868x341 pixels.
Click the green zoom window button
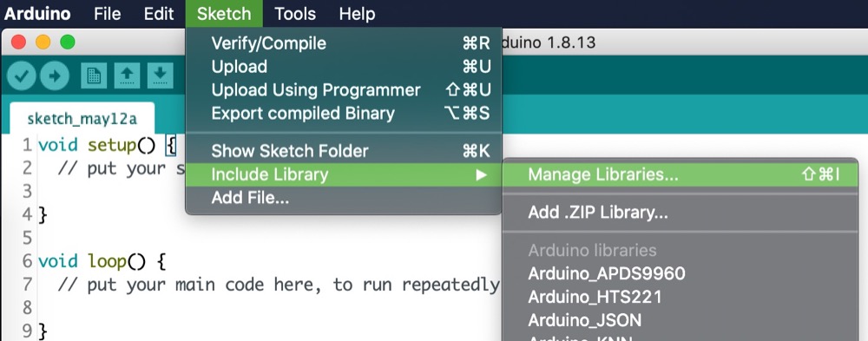68,42
